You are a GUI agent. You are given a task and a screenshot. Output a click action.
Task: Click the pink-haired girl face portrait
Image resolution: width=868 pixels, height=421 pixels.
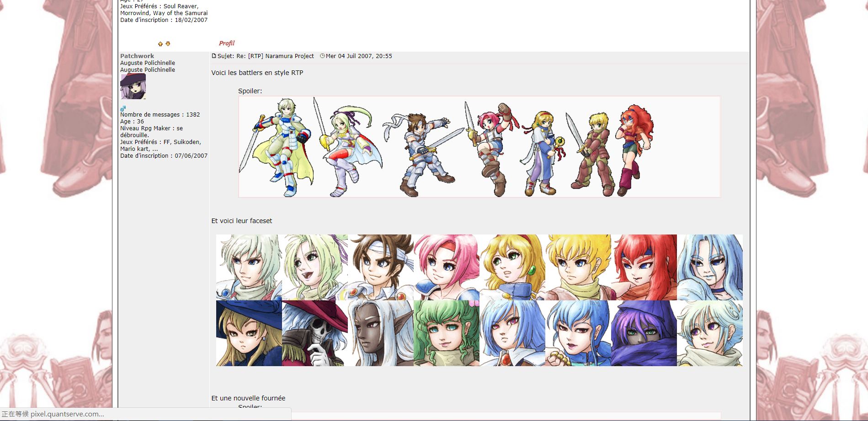tap(447, 267)
